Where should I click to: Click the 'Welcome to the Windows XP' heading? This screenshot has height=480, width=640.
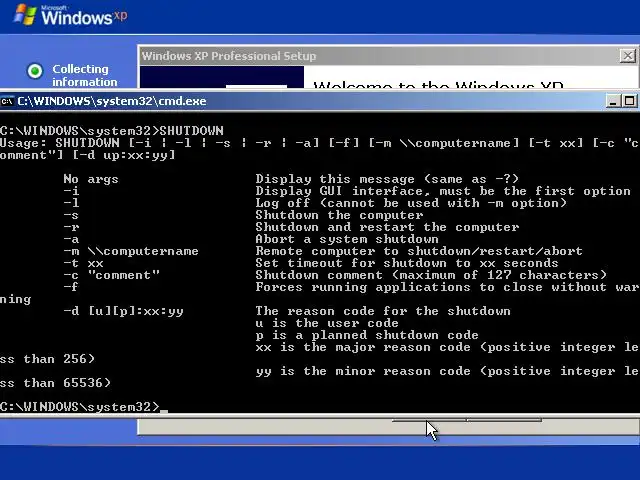(x=438, y=84)
